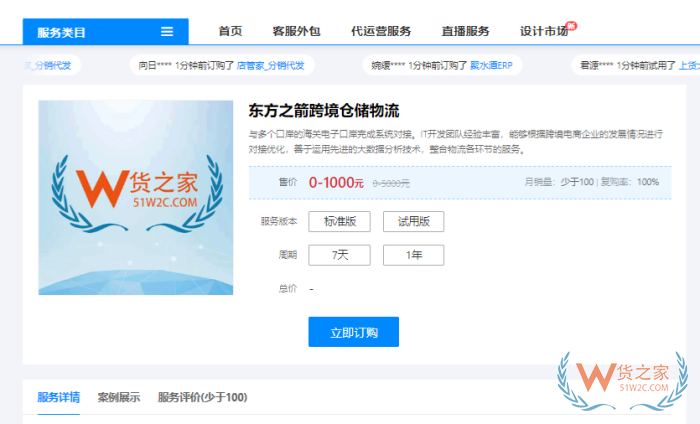Click the 婉媛**** 1分钟前订购了 text

tap(420, 66)
